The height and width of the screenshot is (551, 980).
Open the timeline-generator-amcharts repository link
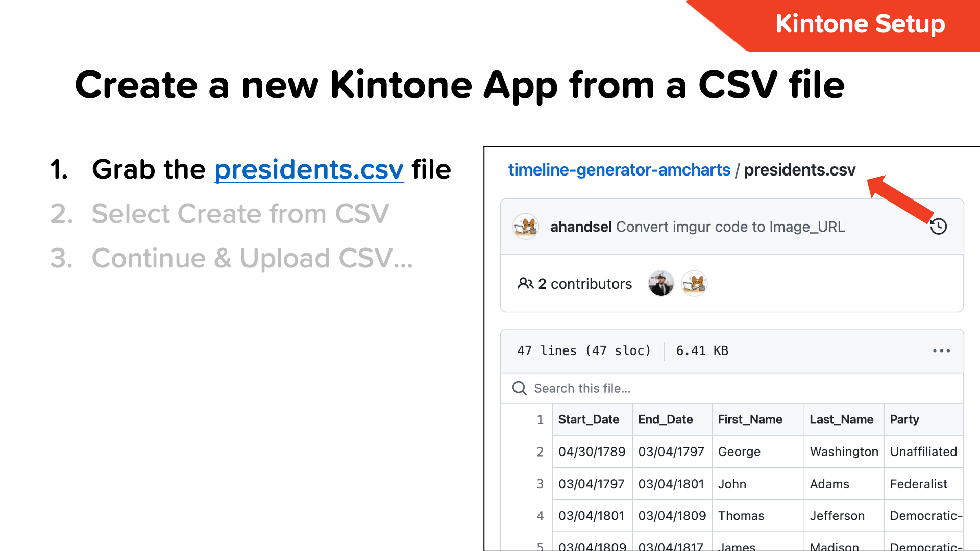coord(619,170)
